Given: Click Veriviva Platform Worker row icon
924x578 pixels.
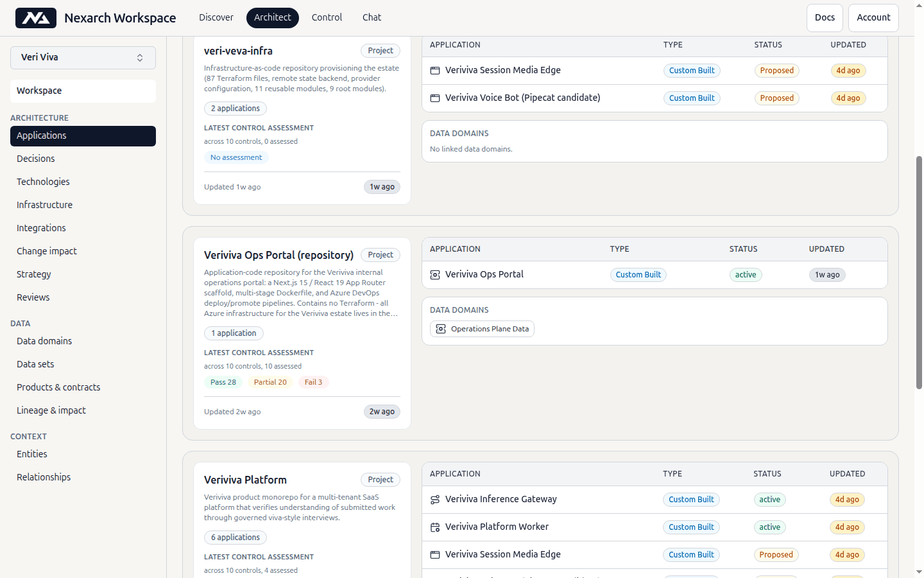Looking at the screenshot, I should click(435, 527).
